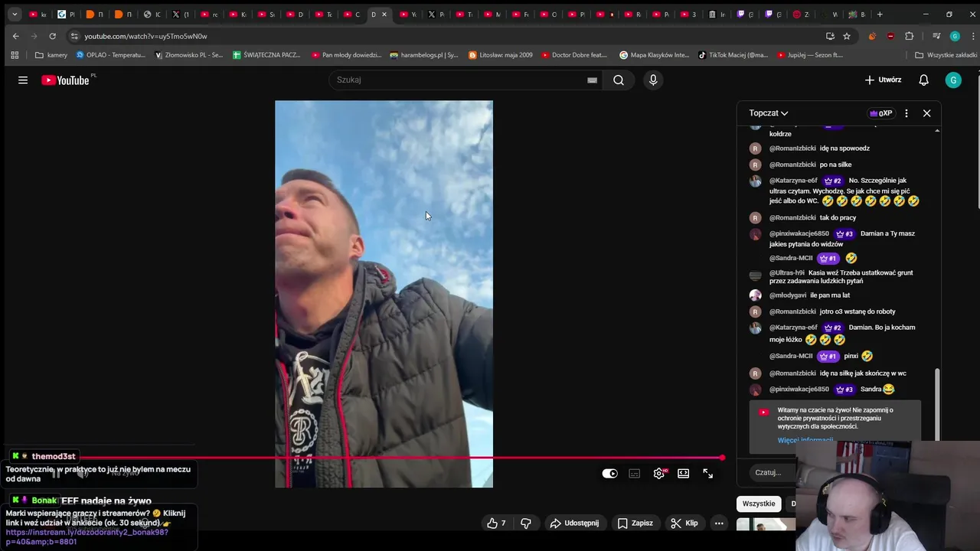Open the Mapa Klasyków bookmark
The width and height of the screenshot is (980, 551).
coord(655,55)
